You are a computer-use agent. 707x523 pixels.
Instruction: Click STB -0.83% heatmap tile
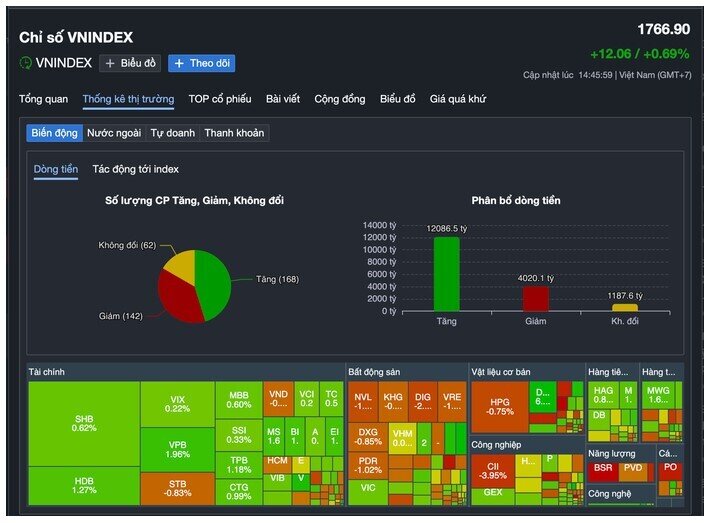[x=178, y=489]
